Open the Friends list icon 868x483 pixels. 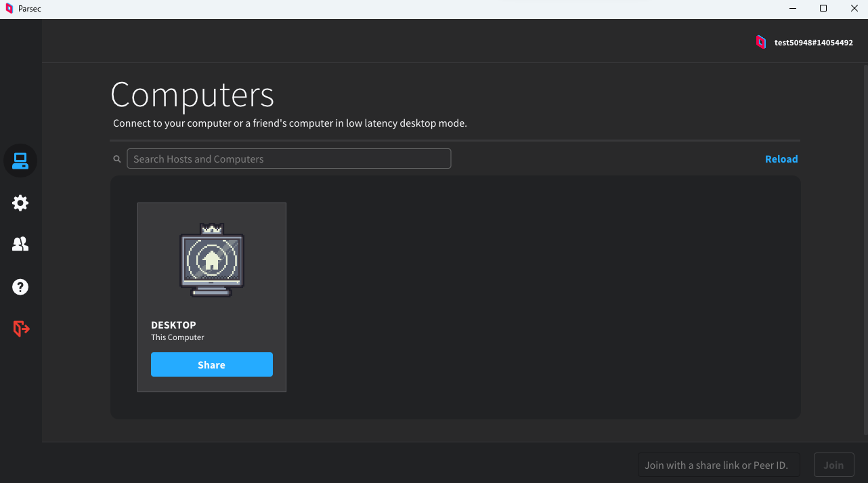coord(20,245)
